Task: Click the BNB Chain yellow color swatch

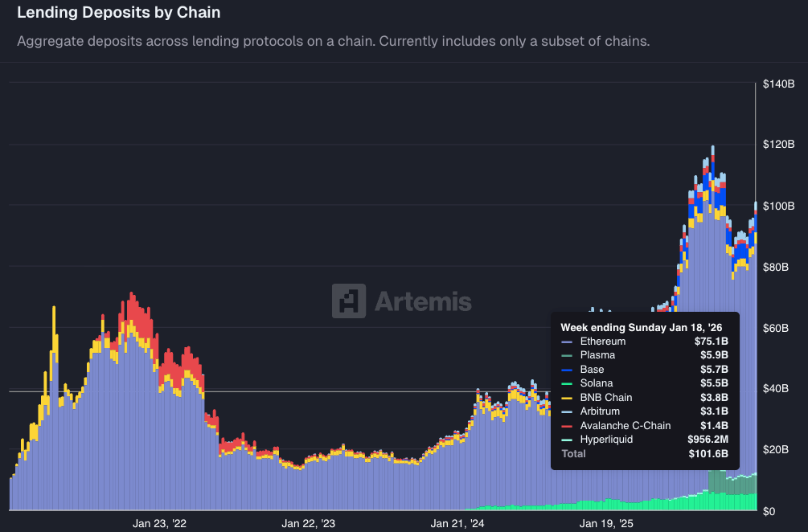Action: (566, 399)
